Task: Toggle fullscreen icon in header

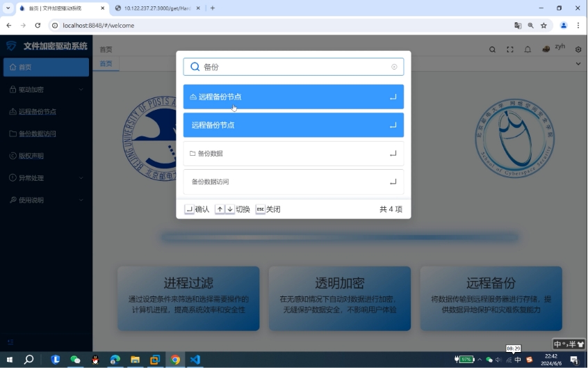Action: tap(510, 49)
